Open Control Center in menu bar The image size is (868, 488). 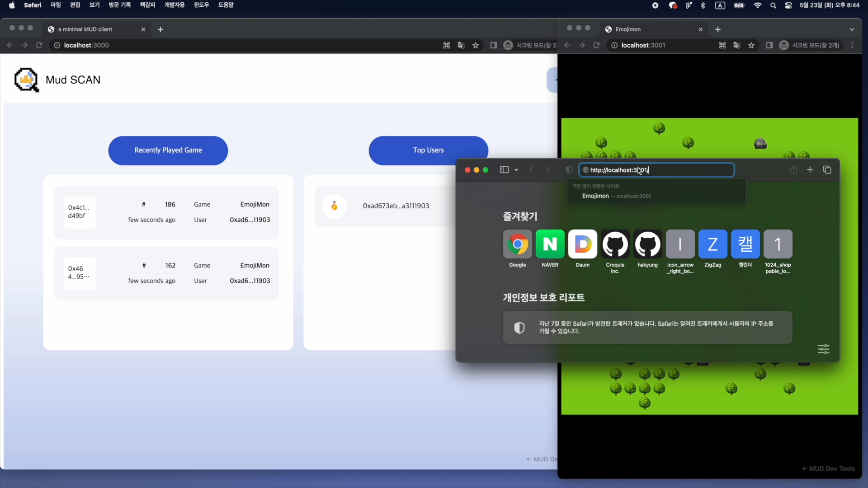(x=788, y=5)
